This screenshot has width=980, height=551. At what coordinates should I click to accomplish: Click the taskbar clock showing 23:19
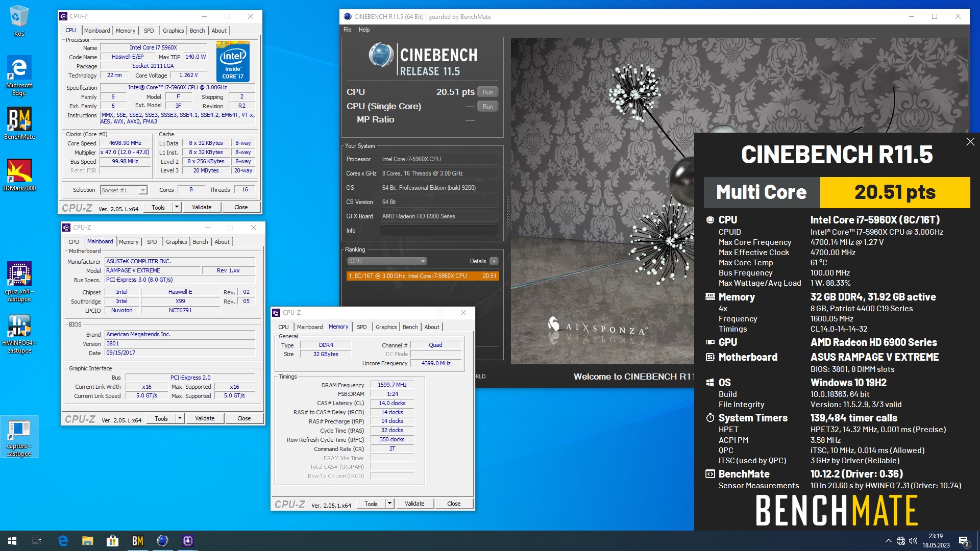pyautogui.click(x=936, y=541)
